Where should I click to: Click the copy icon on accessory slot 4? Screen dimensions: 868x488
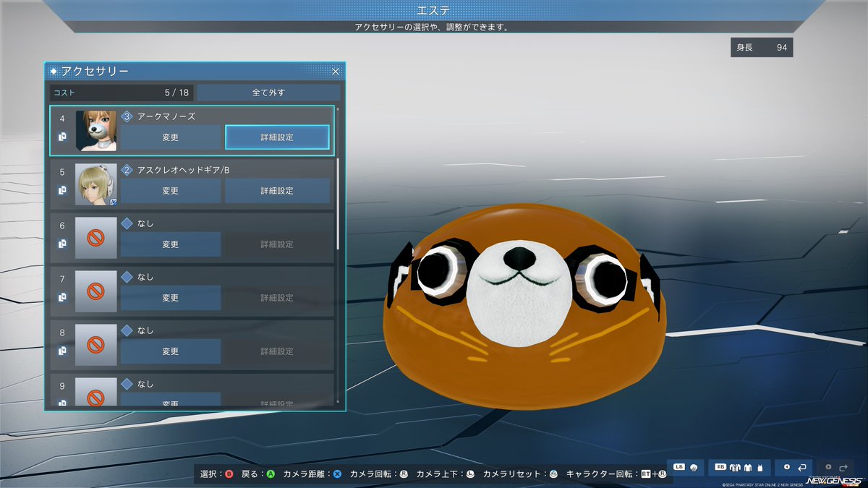(x=62, y=136)
